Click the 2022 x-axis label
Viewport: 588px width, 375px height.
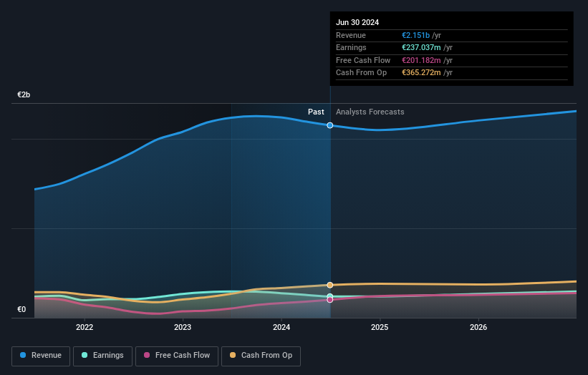click(x=85, y=327)
